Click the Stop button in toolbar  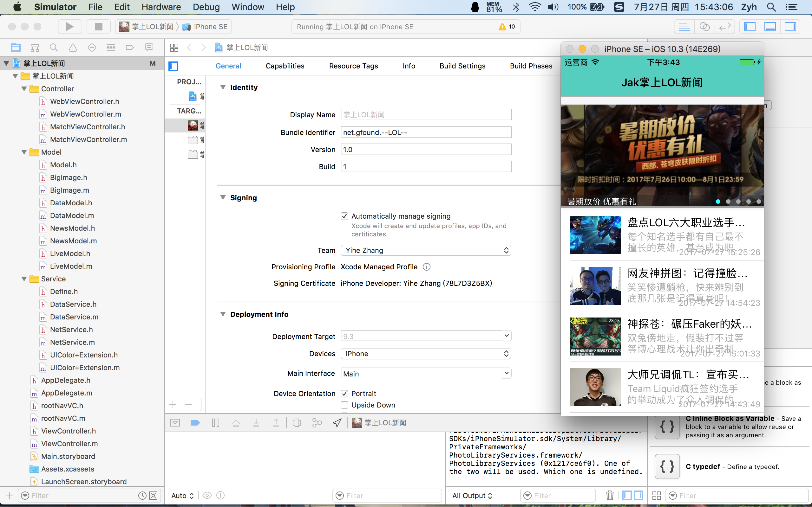point(98,26)
